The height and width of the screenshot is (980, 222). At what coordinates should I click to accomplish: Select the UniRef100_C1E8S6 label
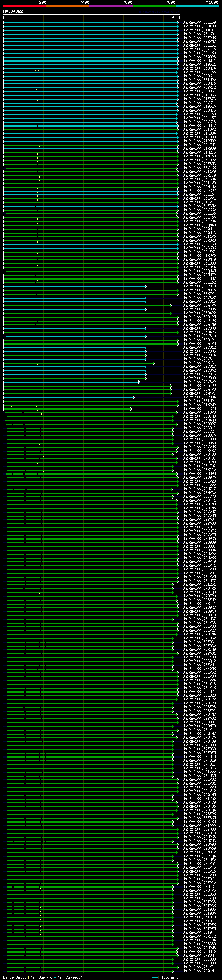point(199,95)
